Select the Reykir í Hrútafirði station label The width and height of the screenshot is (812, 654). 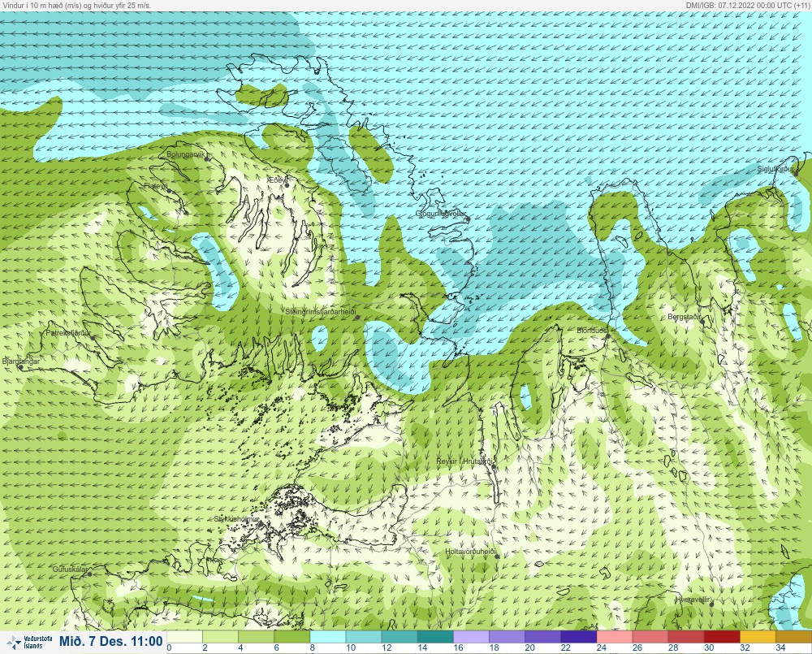pos(466,461)
